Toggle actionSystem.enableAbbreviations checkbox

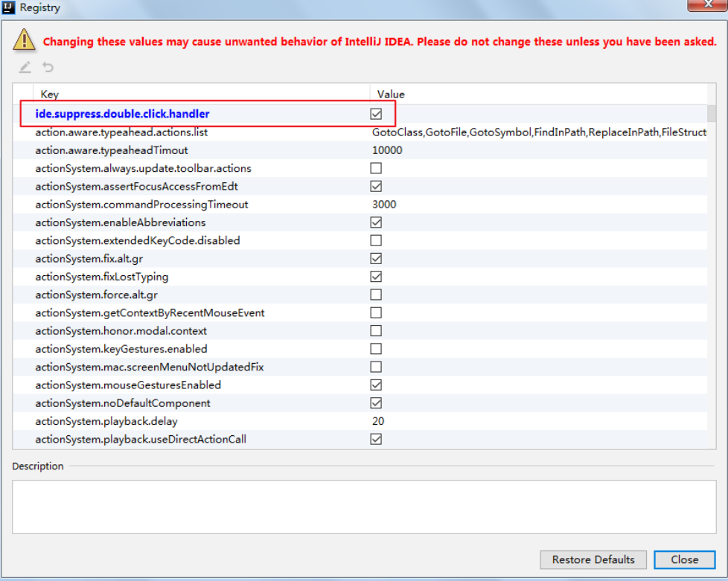[x=376, y=222]
